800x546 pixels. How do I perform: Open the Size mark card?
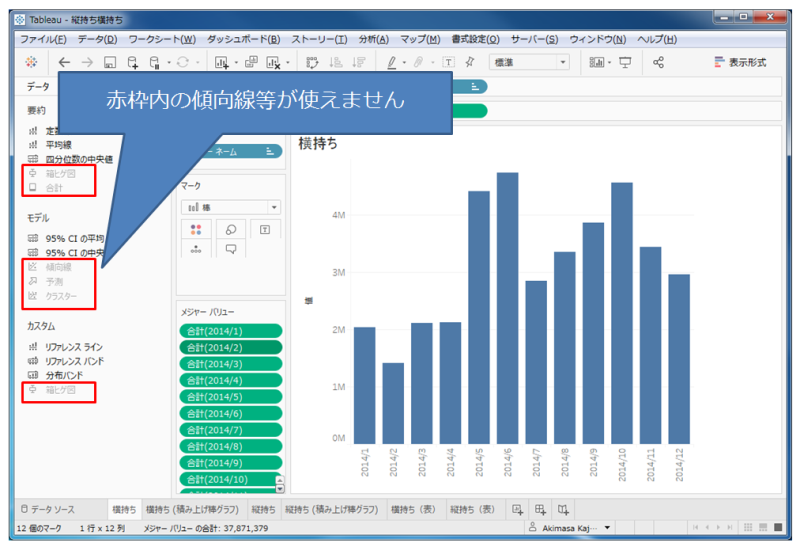(x=230, y=229)
